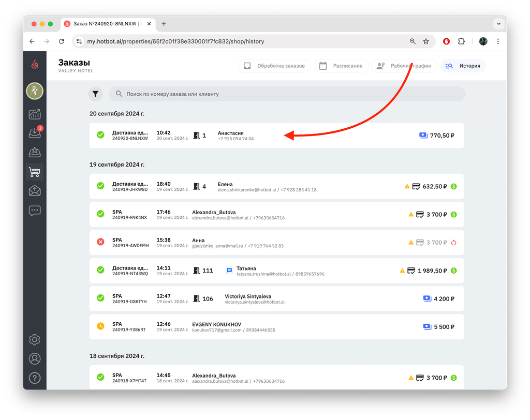Click the Hotbot flame logo in sidebar

tap(35, 64)
